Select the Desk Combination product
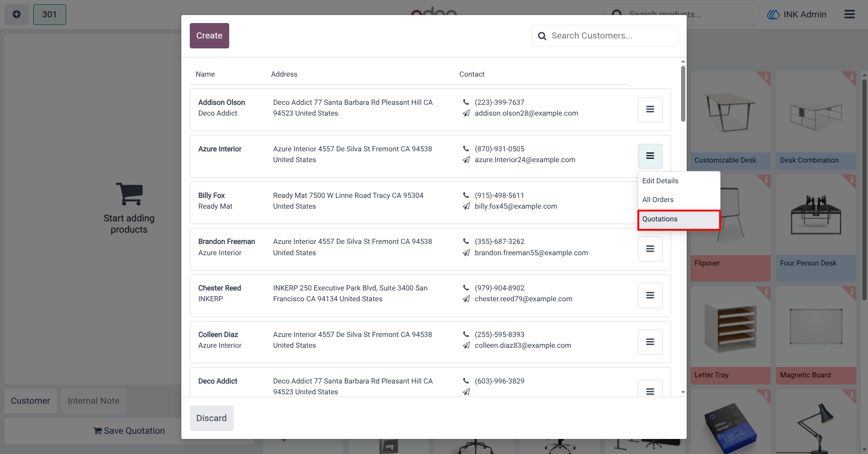The height and width of the screenshot is (454, 868). (x=816, y=120)
